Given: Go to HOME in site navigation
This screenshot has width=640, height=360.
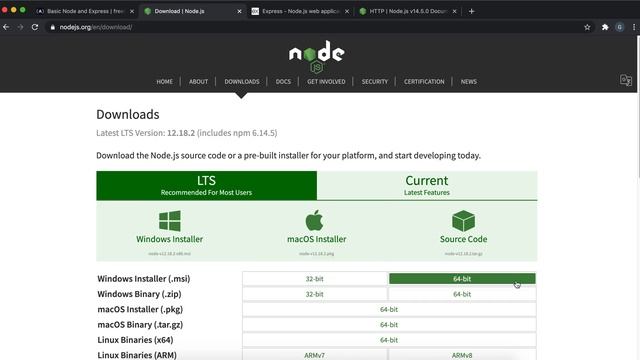Looking at the screenshot, I should coord(164,82).
